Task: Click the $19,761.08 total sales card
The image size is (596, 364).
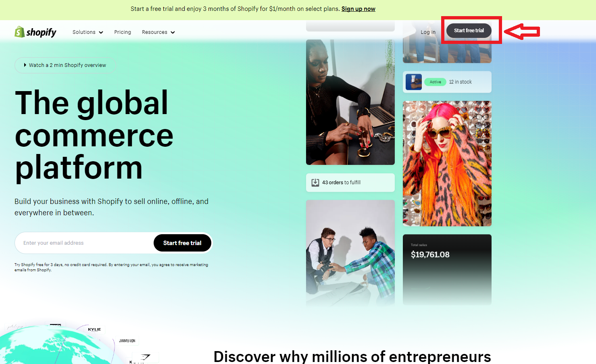Action: [447, 269]
